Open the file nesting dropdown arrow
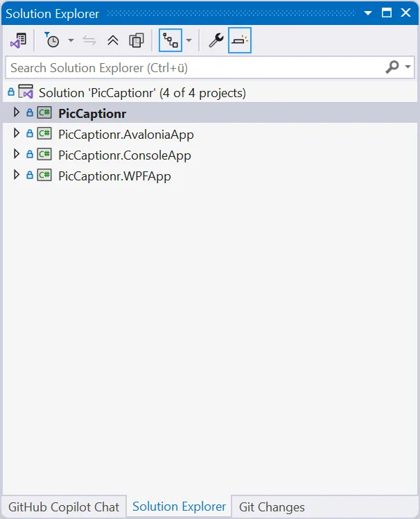Image resolution: width=420 pixels, height=519 pixels. pyautogui.click(x=189, y=41)
